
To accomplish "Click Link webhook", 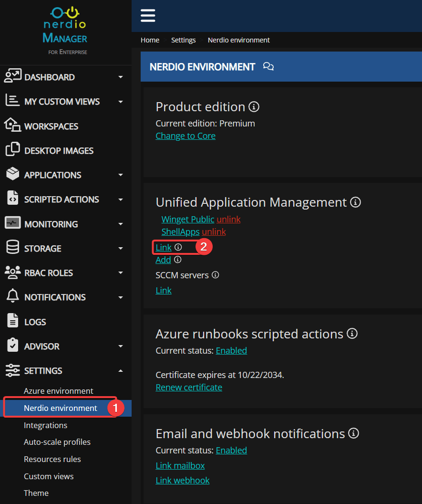I will [183, 480].
